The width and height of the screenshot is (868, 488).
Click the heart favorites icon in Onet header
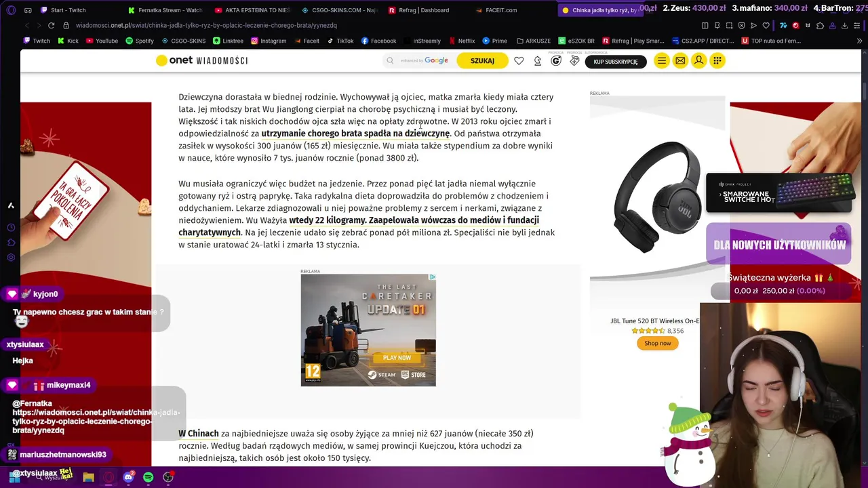click(519, 60)
